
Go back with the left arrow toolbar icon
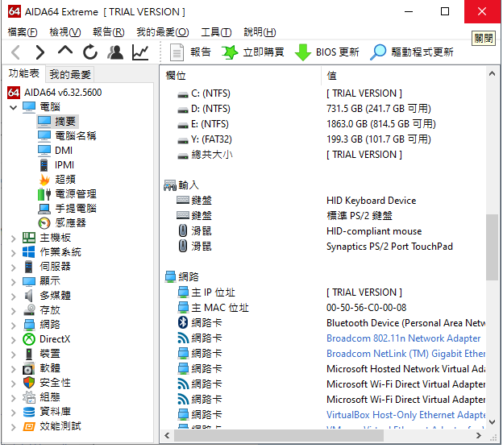pos(15,52)
